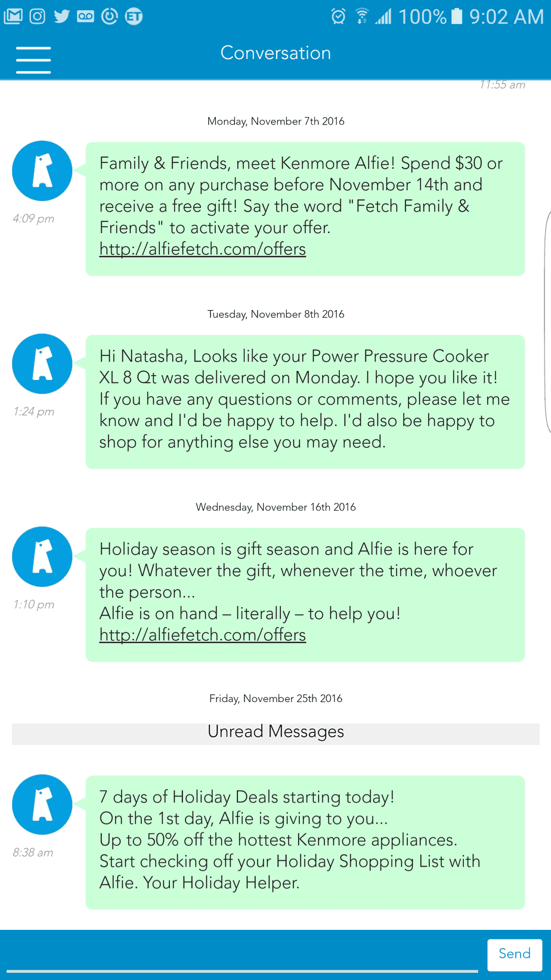Tap Gmail notification icon in status bar
The height and width of the screenshot is (980, 551).
tap(13, 16)
